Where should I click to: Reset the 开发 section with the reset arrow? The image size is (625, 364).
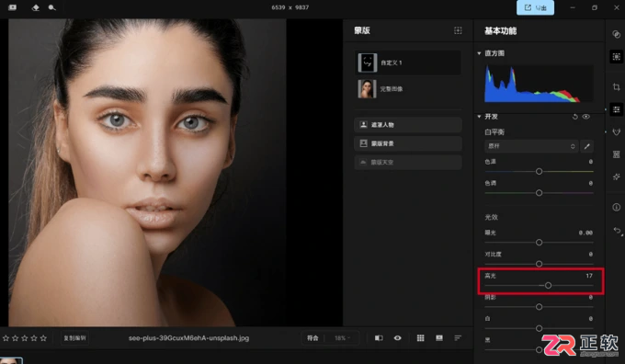(x=574, y=117)
